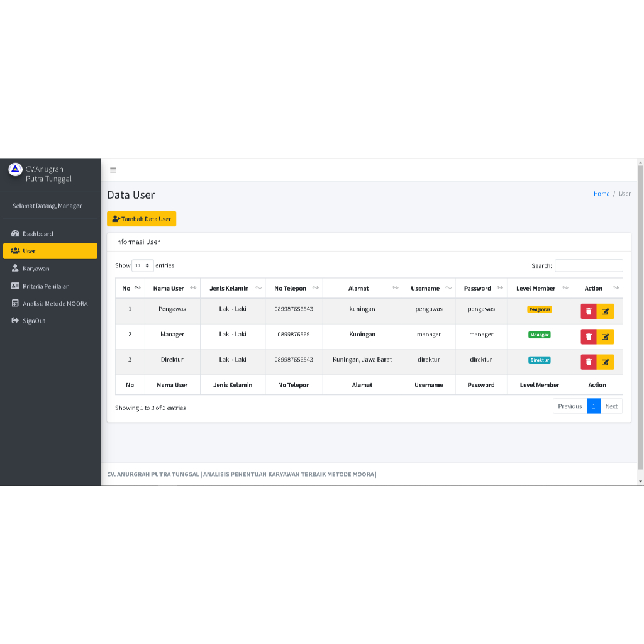Click the scrollbar down arrow

click(640, 481)
